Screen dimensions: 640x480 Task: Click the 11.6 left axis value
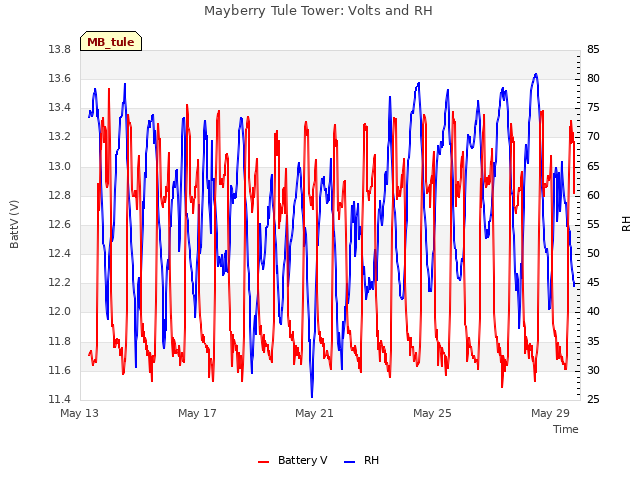pos(60,371)
